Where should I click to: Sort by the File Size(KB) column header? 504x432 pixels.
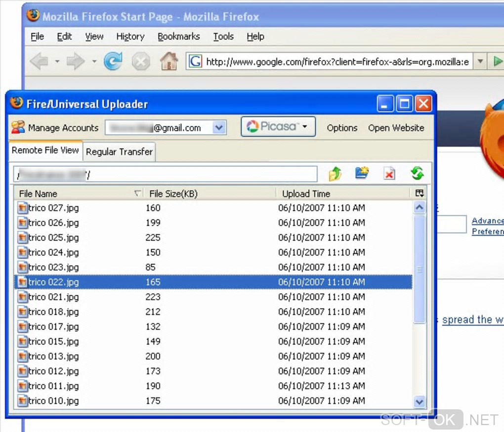pos(210,194)
